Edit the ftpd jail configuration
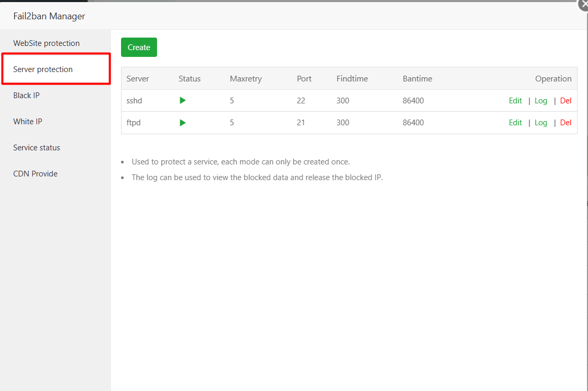588x391 pixels. [515, 122]
